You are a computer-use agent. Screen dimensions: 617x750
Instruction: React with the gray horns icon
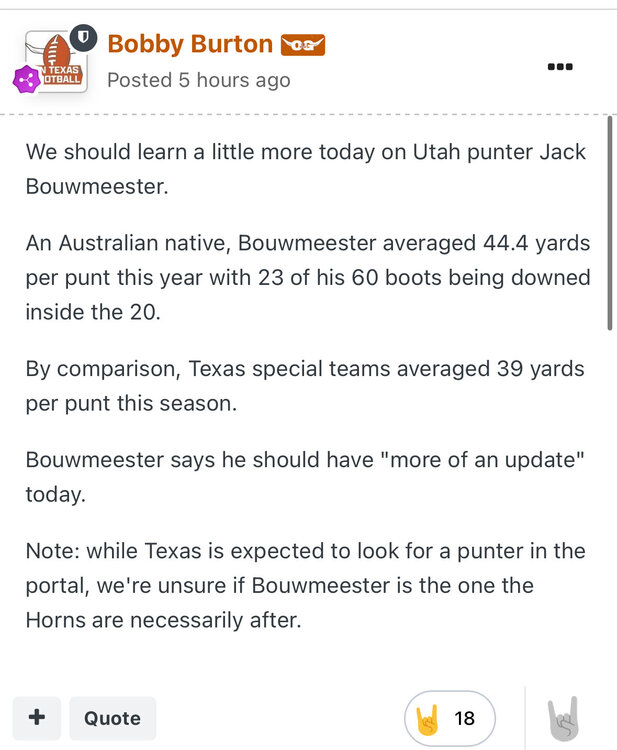click(563, 718)
